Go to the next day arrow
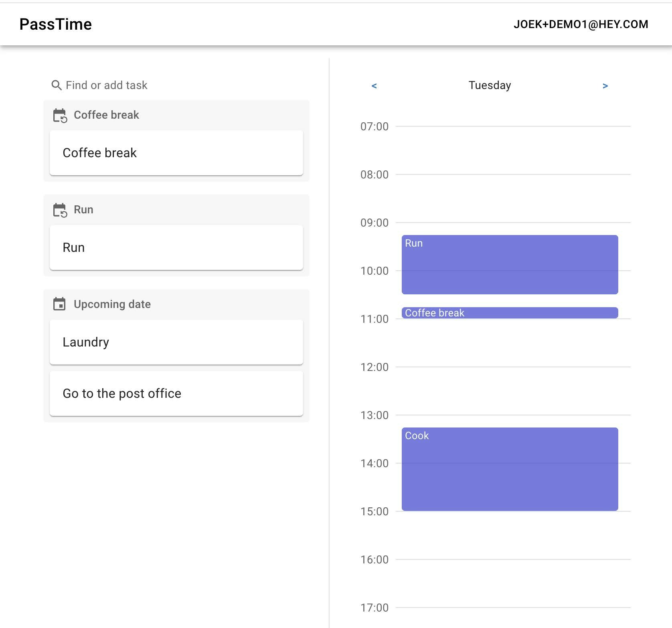 (605, 86)
